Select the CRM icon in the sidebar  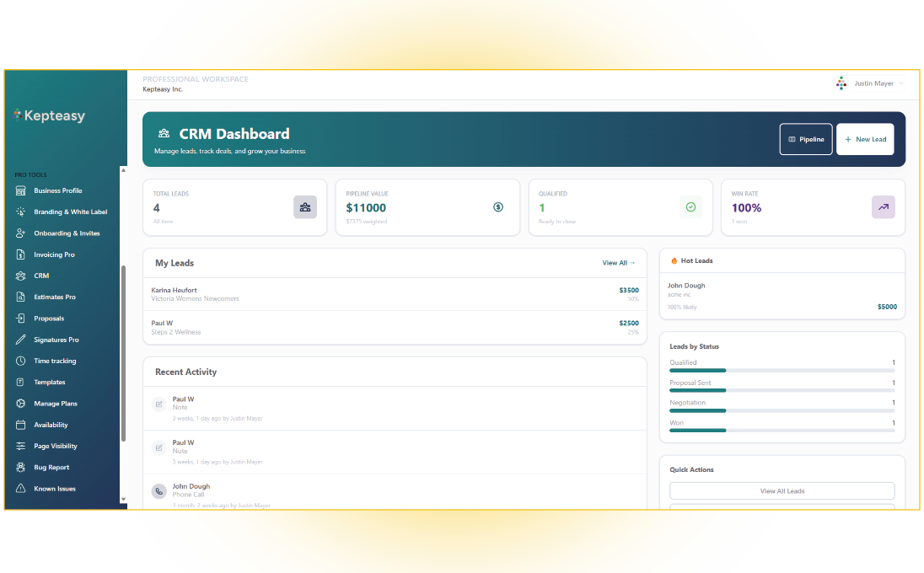20,276
